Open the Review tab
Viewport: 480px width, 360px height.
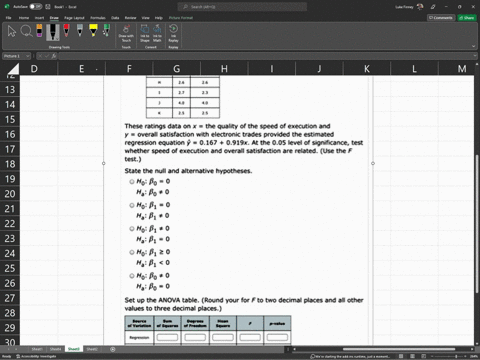click(130, 18)
